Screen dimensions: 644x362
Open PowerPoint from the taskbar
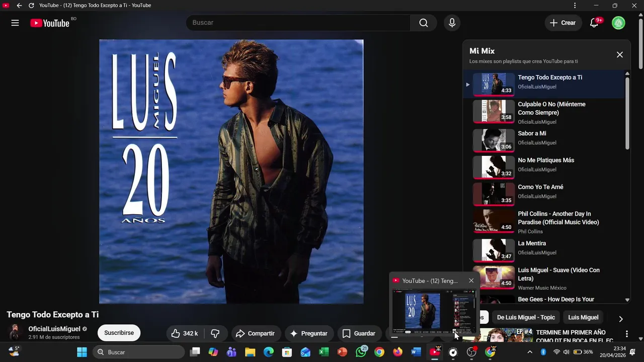tap(342, 352)
